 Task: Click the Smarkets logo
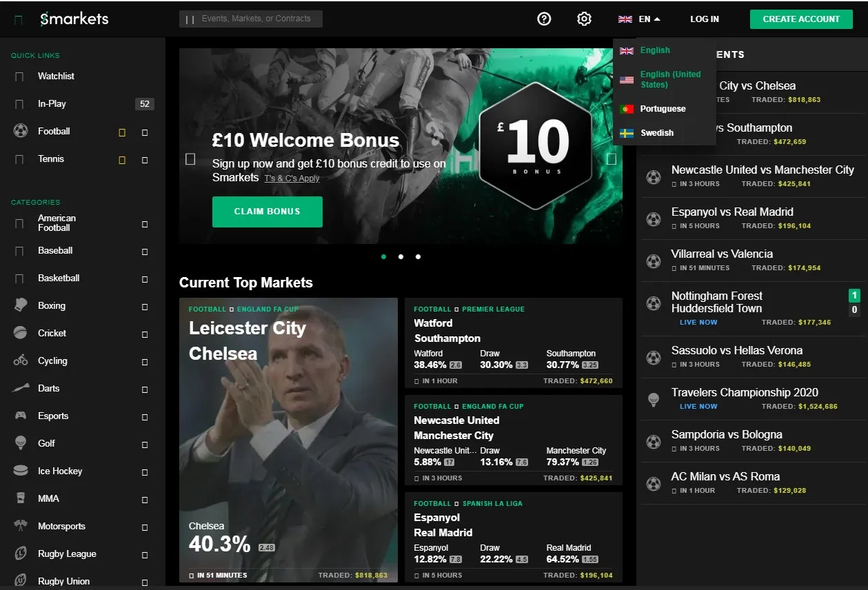pyautogui.click(x=74, y=19)
